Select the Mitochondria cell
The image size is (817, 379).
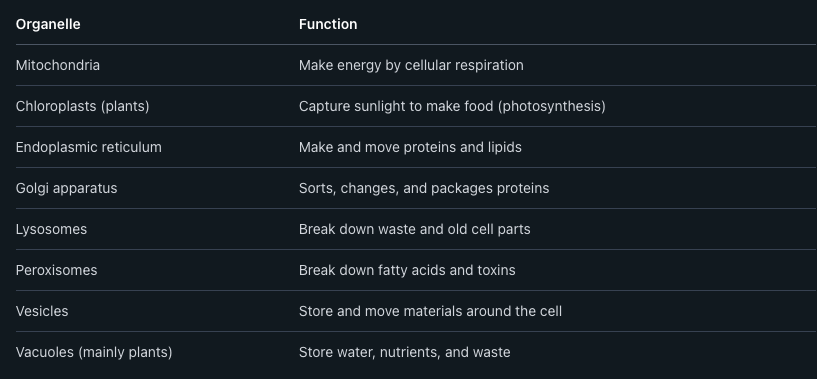point(58,65)
